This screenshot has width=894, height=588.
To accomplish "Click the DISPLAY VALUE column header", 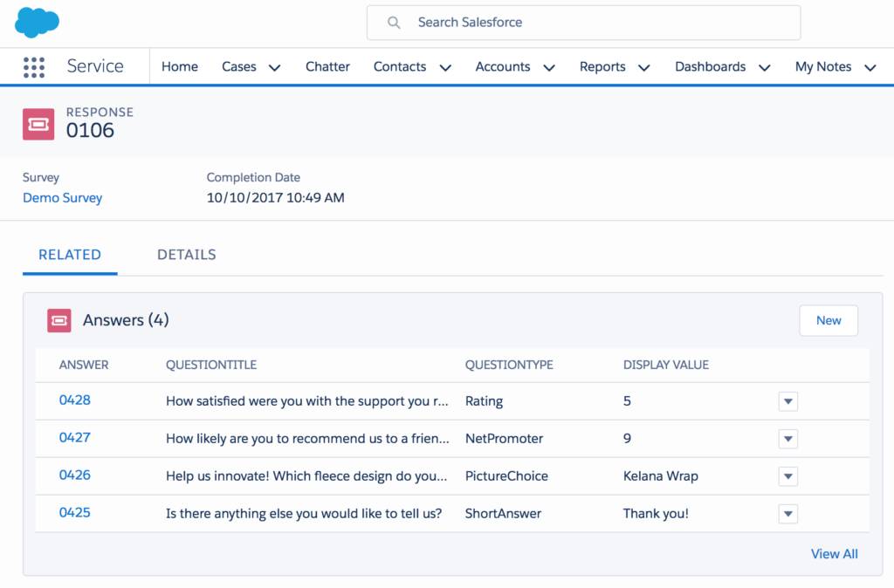I will tap(666, 365).
